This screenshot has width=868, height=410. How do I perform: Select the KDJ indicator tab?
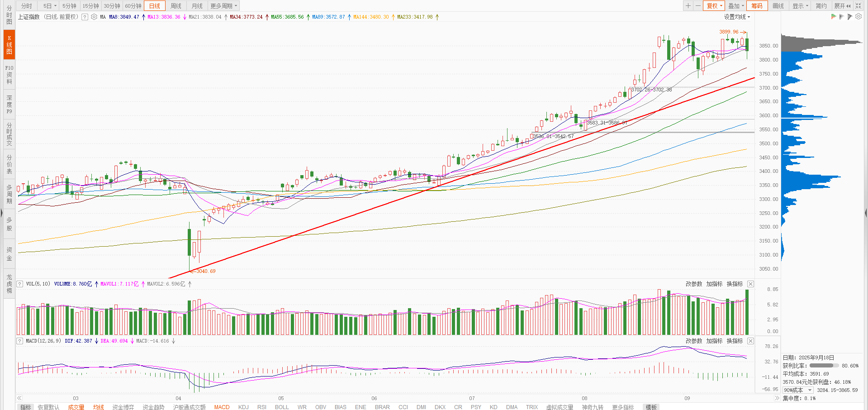click(x=243, y=407)
